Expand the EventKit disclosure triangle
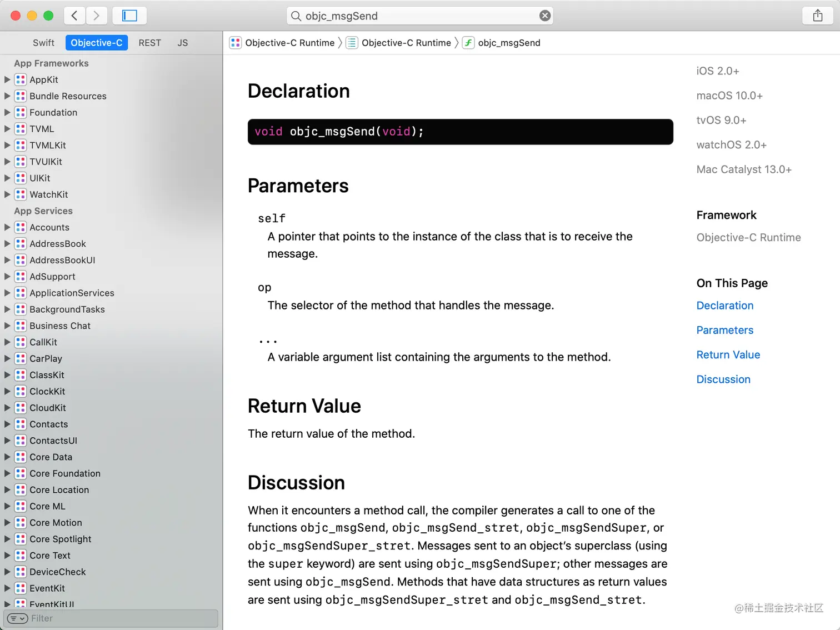Viewport: 840px width, 630px height. (7, 588)
